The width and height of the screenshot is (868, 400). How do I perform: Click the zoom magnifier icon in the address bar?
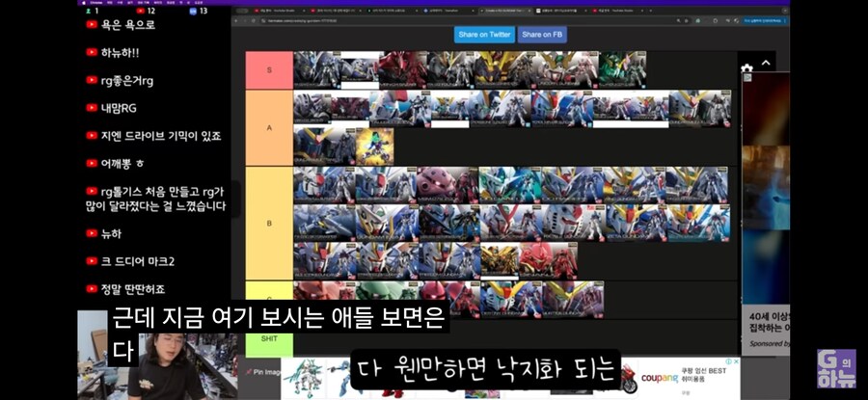pos(679,20)
